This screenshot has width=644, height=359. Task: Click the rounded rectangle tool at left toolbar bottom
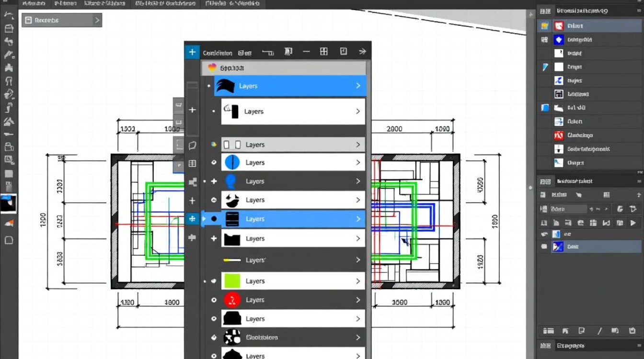point(9,240)
